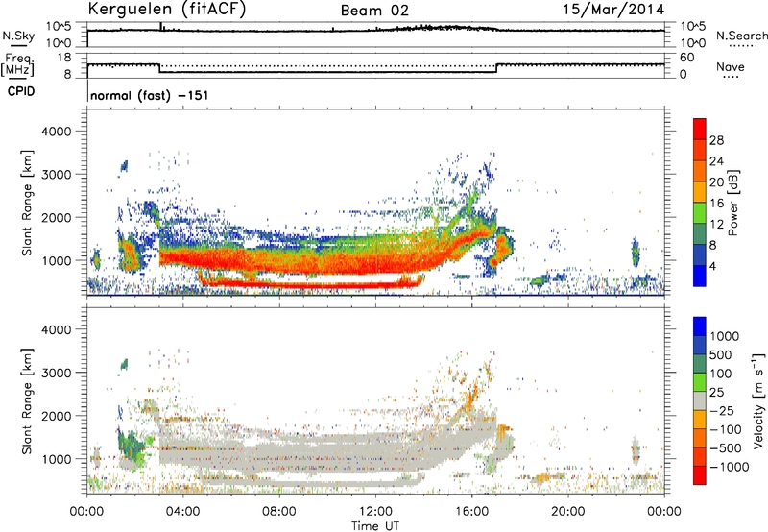The image size is (768, 532).
Task: Click the Velocity colorbar value '-25'
Action: click(x=722, y=411)
